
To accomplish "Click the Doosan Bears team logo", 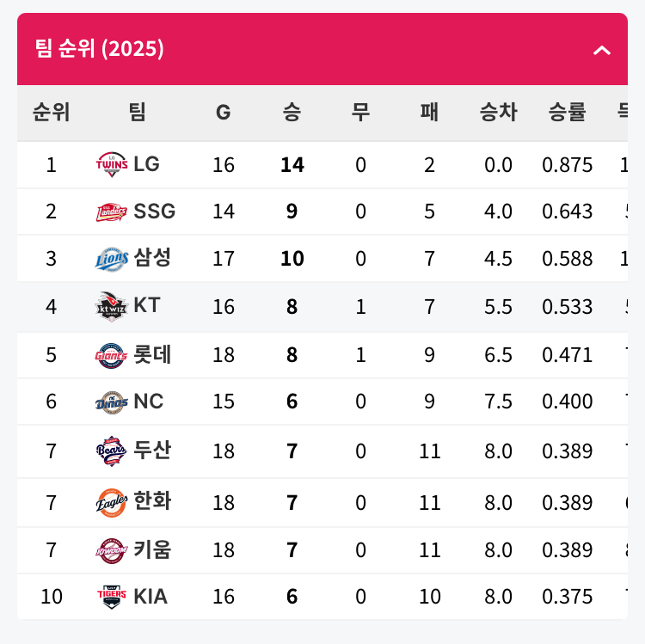I will click(x=112, y=451).
